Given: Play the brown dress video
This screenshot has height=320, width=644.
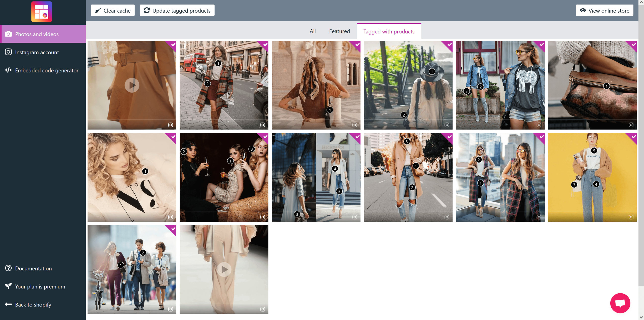Looking at the screenshot, I should (x=132, y=85).
